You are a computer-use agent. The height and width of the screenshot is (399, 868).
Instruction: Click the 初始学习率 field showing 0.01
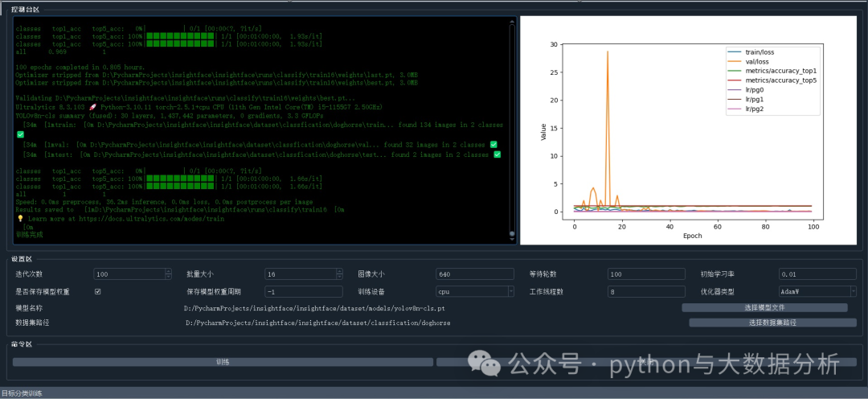817,274
